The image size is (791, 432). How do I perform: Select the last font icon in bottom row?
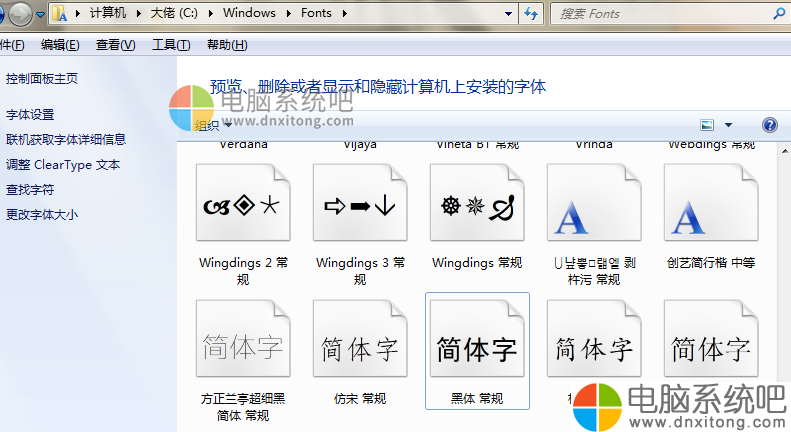tap(711, 339)
